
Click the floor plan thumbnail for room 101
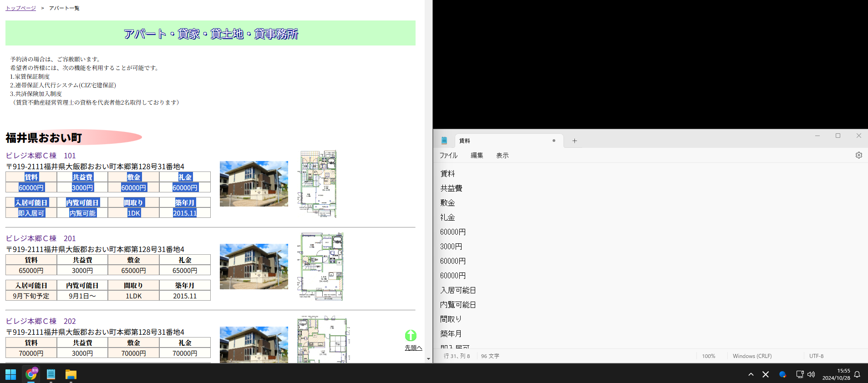[318, 184]
